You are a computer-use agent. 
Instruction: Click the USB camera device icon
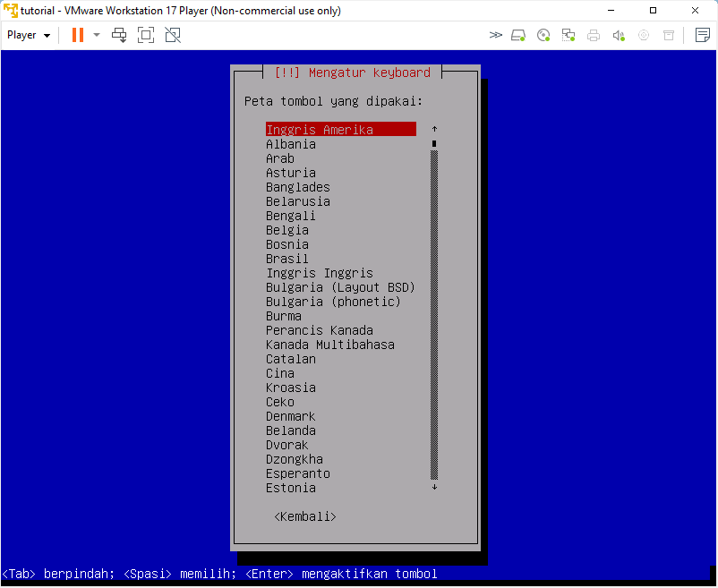click(x=644, y=35)
